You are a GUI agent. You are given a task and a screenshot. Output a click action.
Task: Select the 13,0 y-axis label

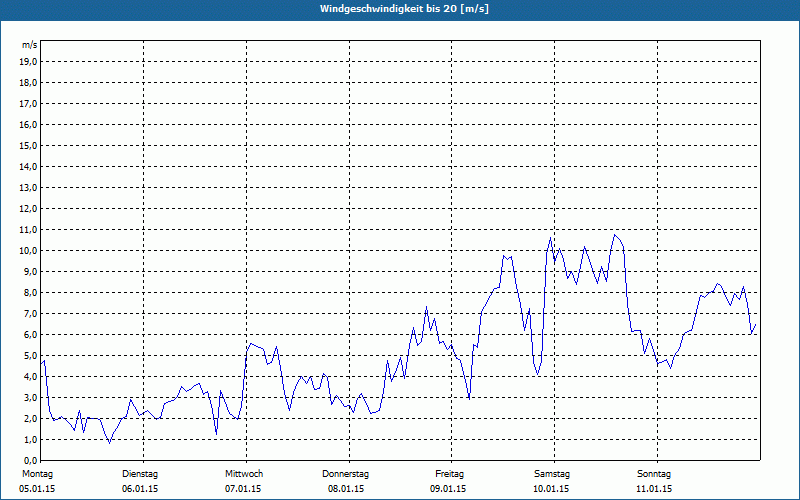click(28, 188)
